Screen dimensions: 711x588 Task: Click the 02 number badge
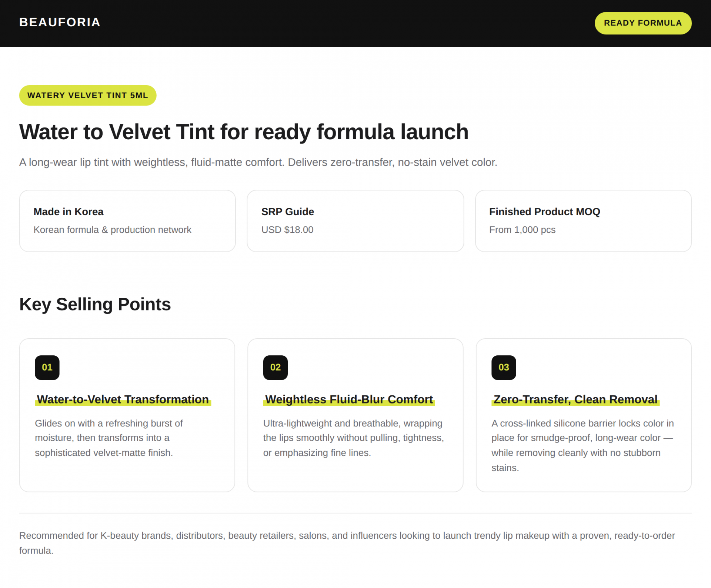click(x=275, y=368)
